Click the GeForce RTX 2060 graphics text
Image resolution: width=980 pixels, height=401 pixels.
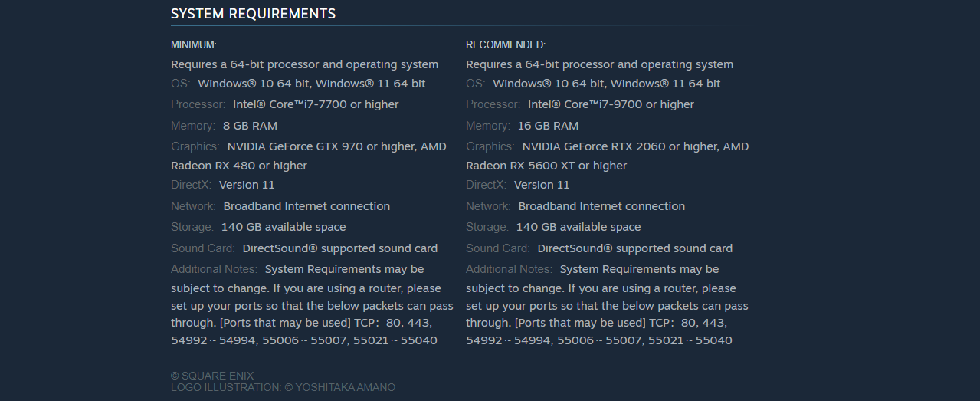593,146
